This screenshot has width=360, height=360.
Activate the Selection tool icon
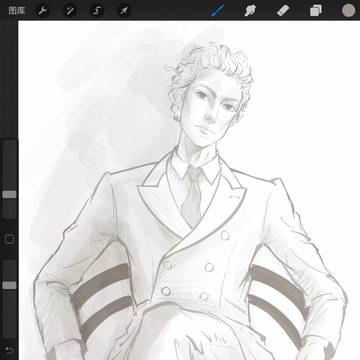(97, 11)
